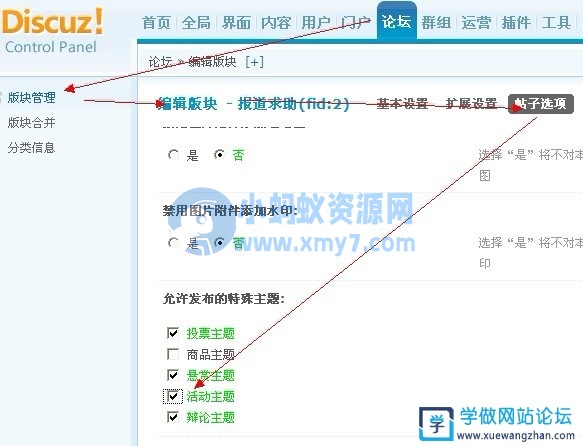Open the 工具 navigation tab
The image size is (583, 446).
(556, 22)
